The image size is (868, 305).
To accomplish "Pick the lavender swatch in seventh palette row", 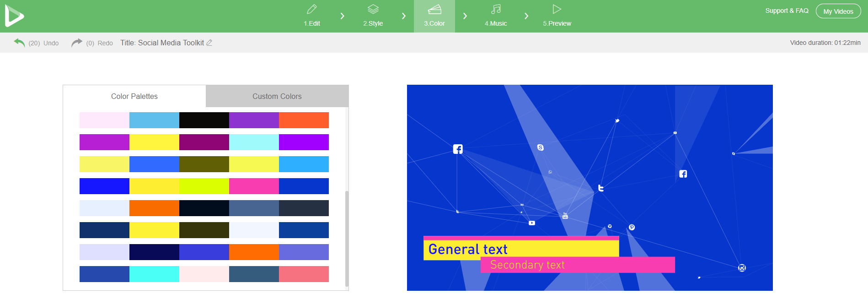I will point(104,252).
